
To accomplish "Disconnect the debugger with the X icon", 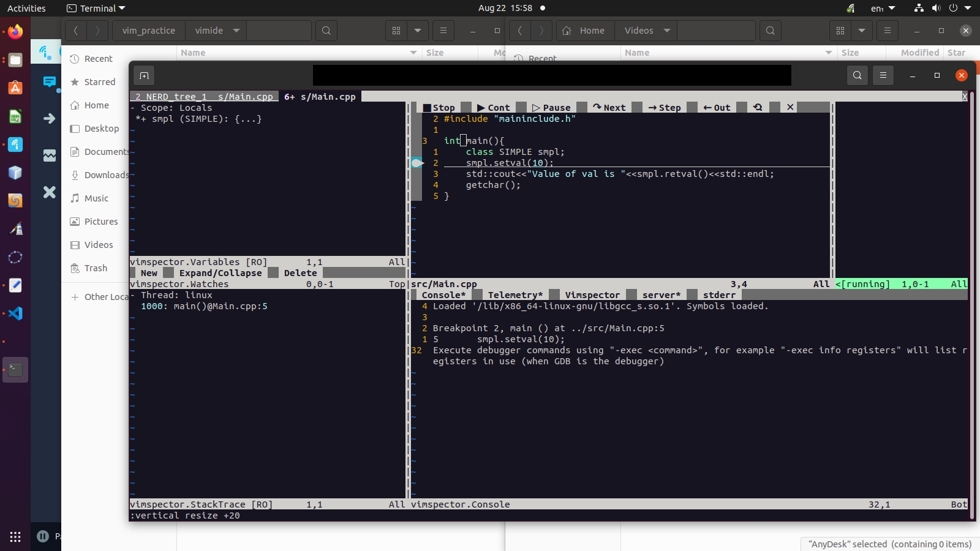I will [x=788, y=107].
